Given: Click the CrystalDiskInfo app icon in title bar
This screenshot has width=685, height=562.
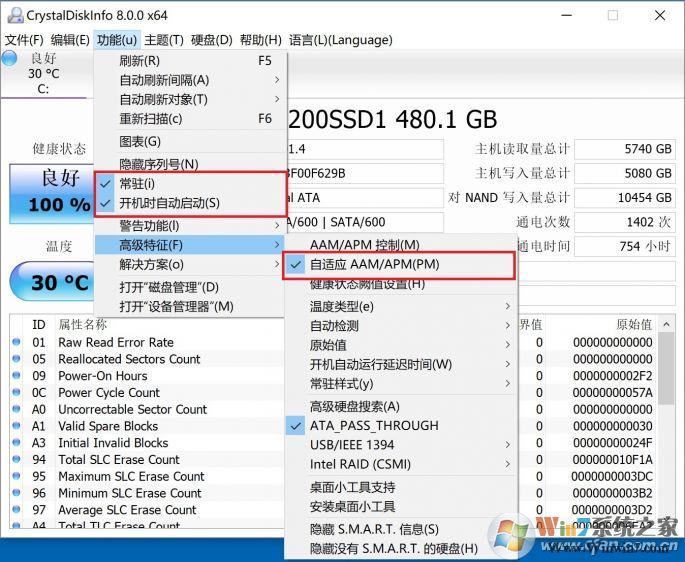Looking at the screenshot, I should coord(15,15).
